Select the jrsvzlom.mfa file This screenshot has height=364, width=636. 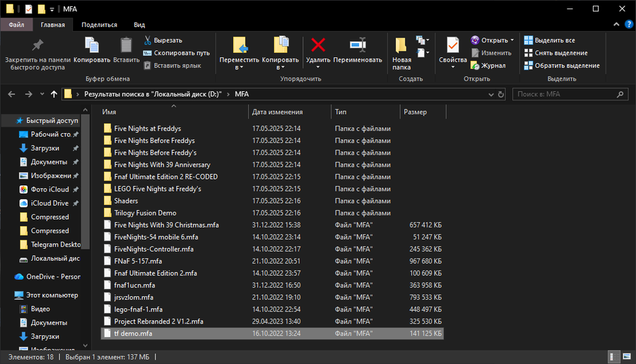tap(134, 298)
